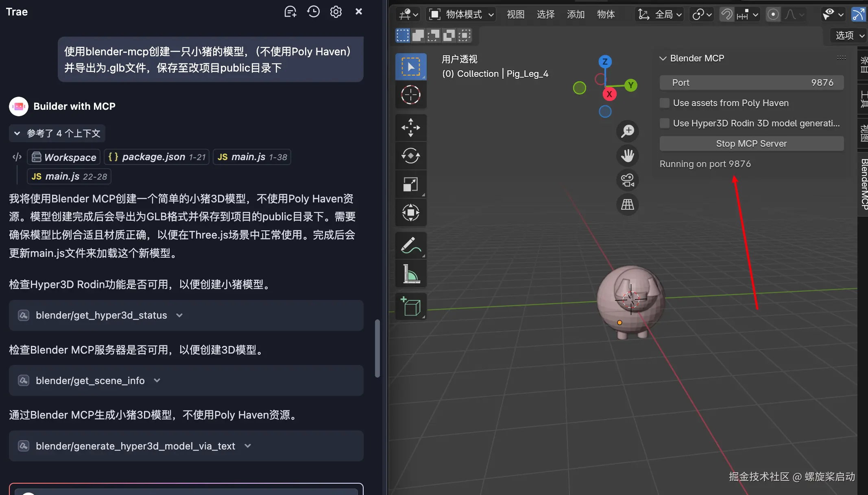
Task: Click the Add Cube tool
Action: click(x=410, y=306)
